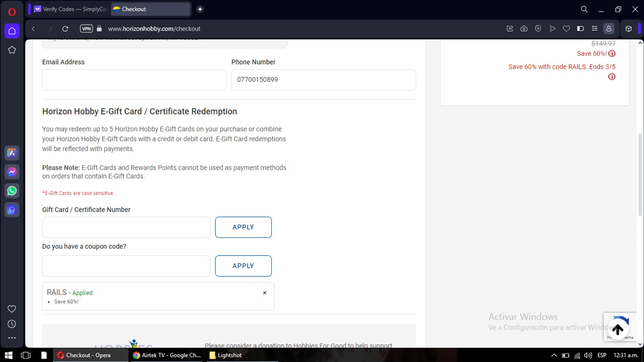Click info icon below the RAILS promo text
Viewport: 644px width, 362px height.
[x=612, y=77]
